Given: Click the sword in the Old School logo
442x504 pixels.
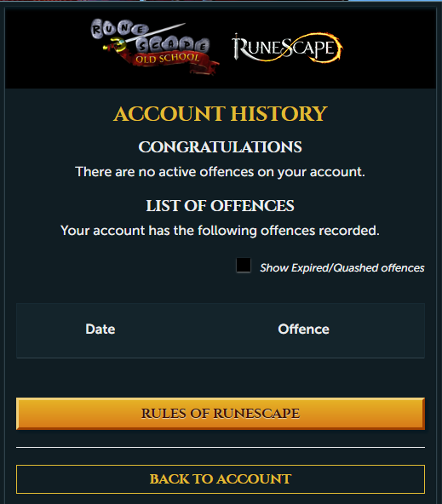Looking at the screenshot, I should click(145, 37).
